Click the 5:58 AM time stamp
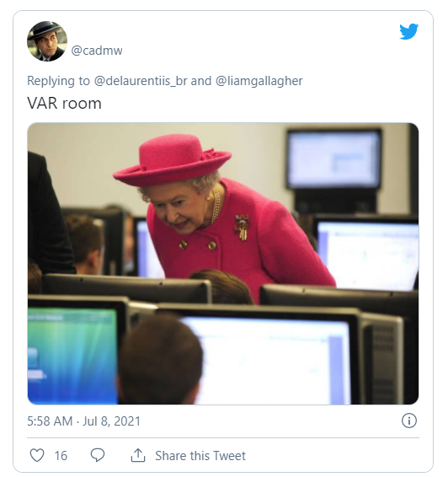448x477 pixels. [50, 421]
